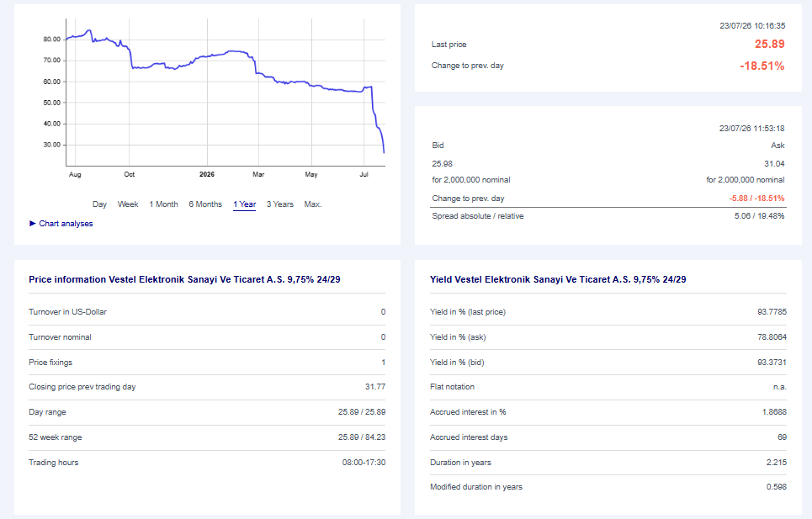Screen dimensions: 812x519
Task: Click 52 week range value 25.89 / 84.23
Action: tap(362, 437)
